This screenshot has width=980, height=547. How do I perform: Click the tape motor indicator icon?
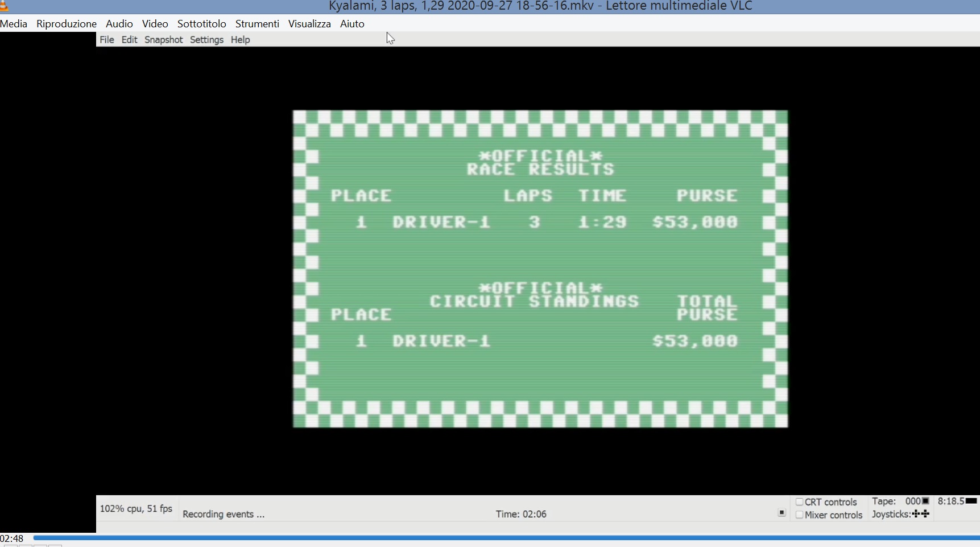pos(925,501)
